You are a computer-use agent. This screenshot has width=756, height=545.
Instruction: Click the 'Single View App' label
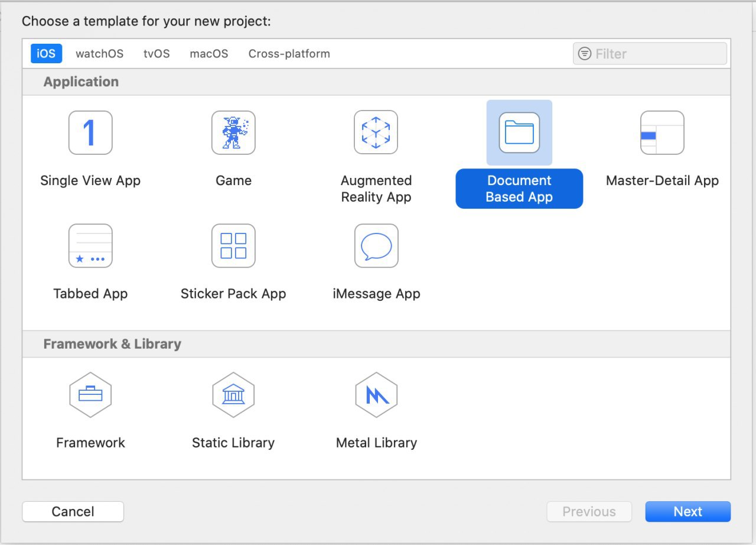pyautogui.click(x=90, y=181)
